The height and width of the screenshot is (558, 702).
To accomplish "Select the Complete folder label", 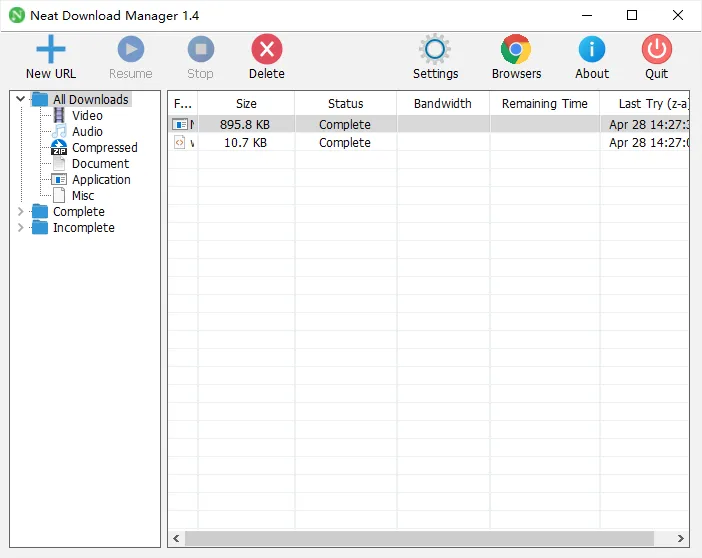I will (79, 212).
